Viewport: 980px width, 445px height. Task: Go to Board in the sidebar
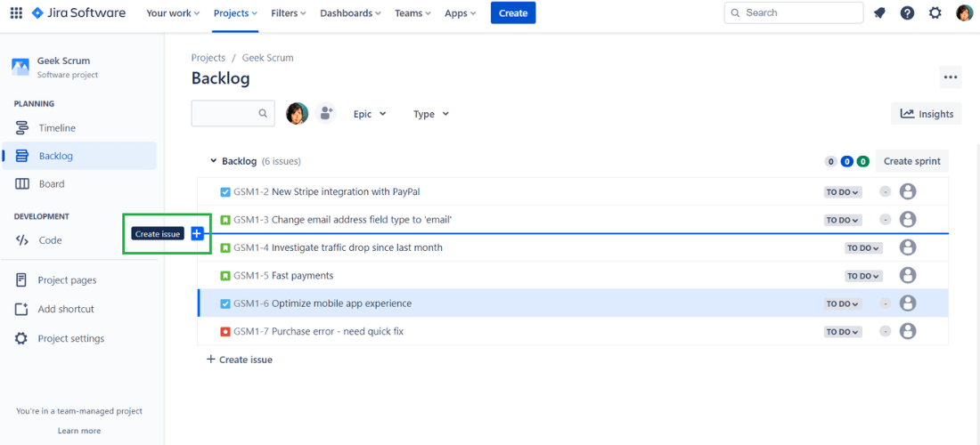coord(79,184)
